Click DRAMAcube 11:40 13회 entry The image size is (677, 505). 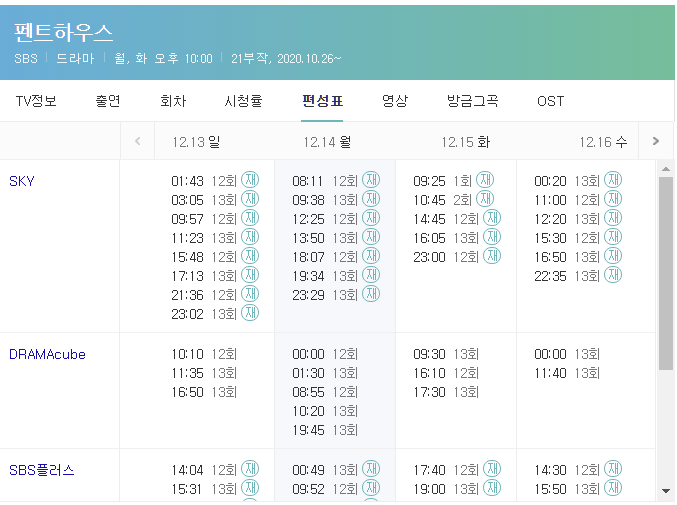(x=567, y=373)
